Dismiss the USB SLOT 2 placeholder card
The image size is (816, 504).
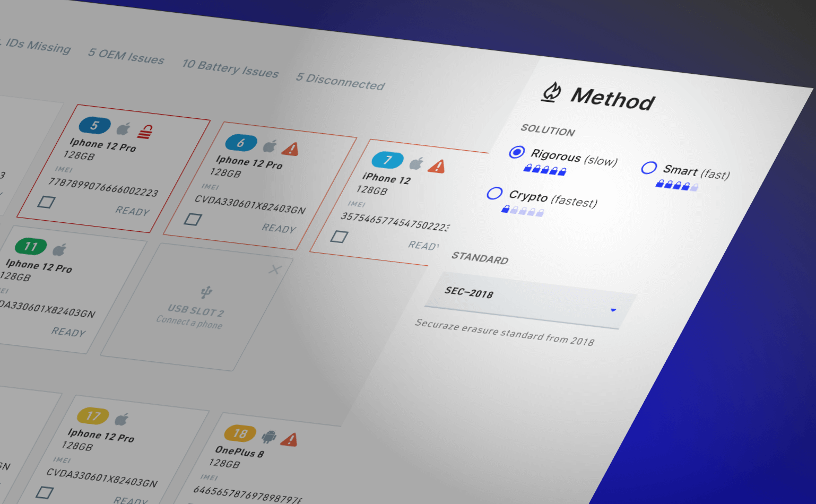274,270
